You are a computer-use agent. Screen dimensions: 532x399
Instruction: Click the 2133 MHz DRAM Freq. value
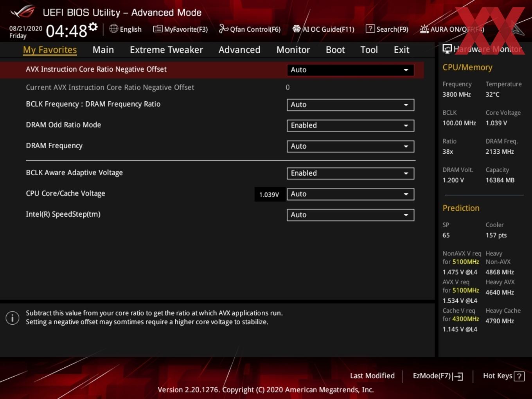click(x=500, y=151)
